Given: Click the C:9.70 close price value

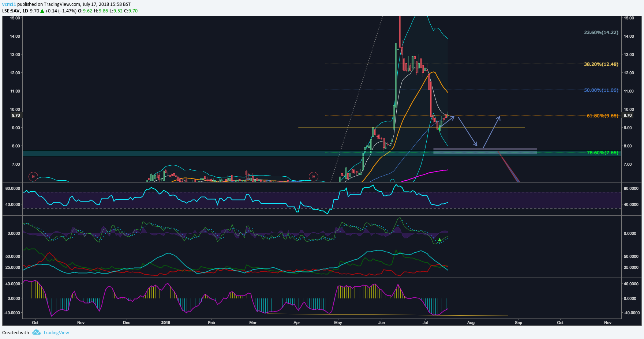Looking at the screenshot, I should click(x=131, y=11).
